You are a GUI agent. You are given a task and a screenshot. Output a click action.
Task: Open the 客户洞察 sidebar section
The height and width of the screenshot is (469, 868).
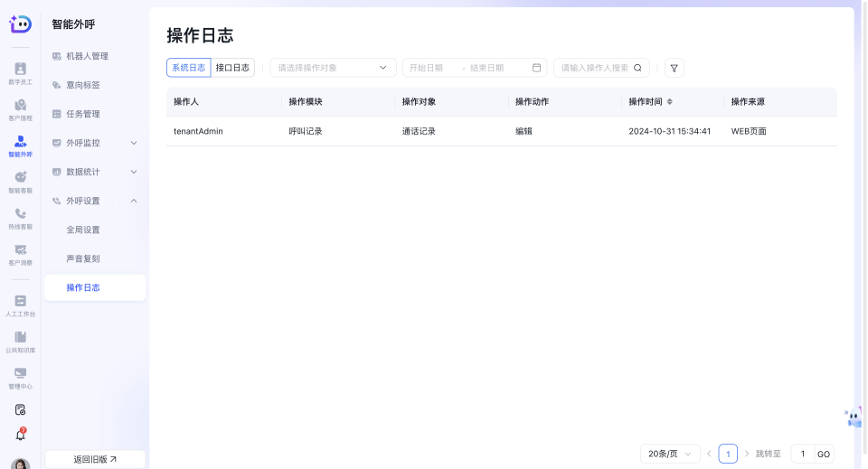click(21, 255)
